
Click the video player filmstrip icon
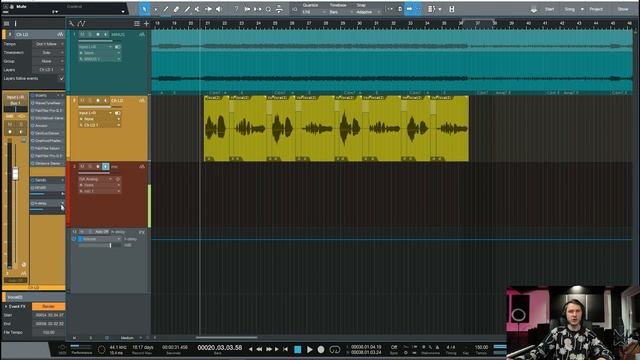click(x=451, y=9)
